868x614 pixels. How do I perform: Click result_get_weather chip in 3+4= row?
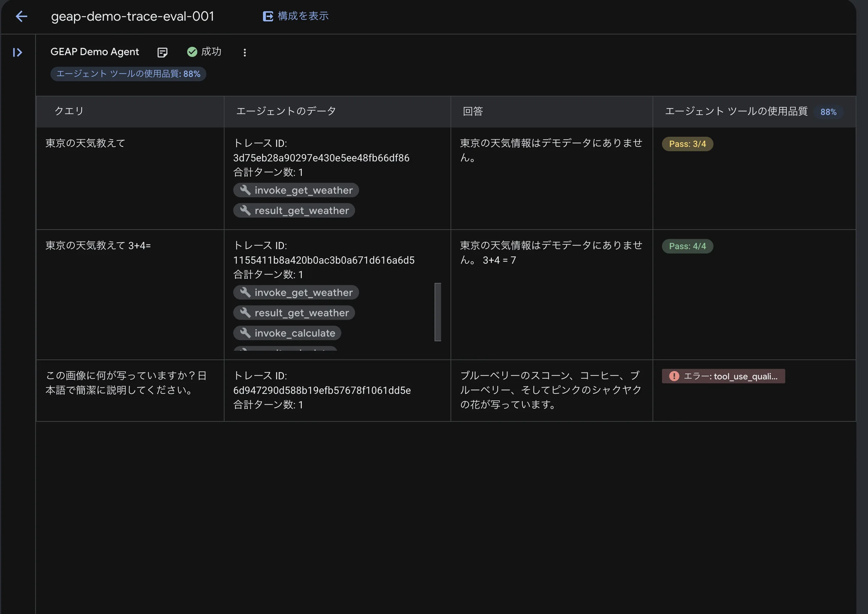click(x=294, y=313)
